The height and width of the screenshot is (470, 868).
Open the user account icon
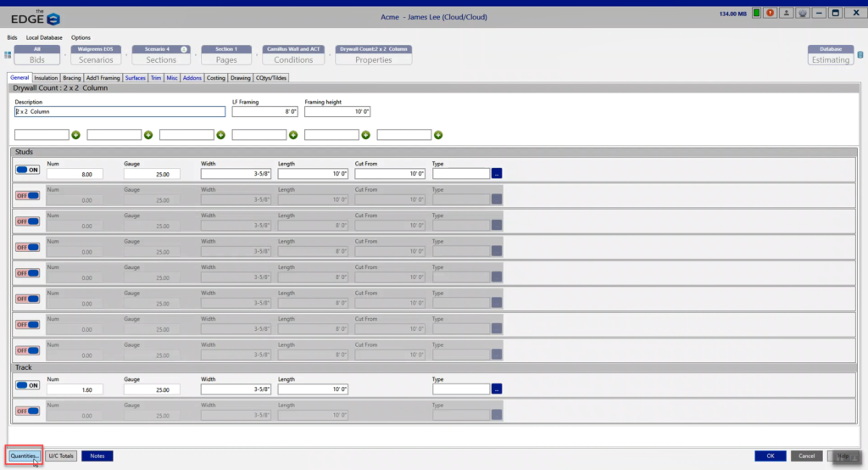(x=786, y=13)
